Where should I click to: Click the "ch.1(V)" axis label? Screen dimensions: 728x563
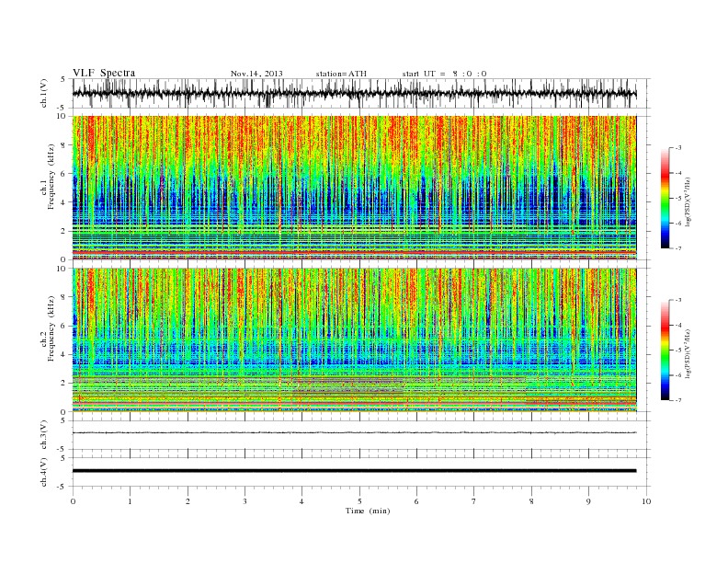coord(44,93)
